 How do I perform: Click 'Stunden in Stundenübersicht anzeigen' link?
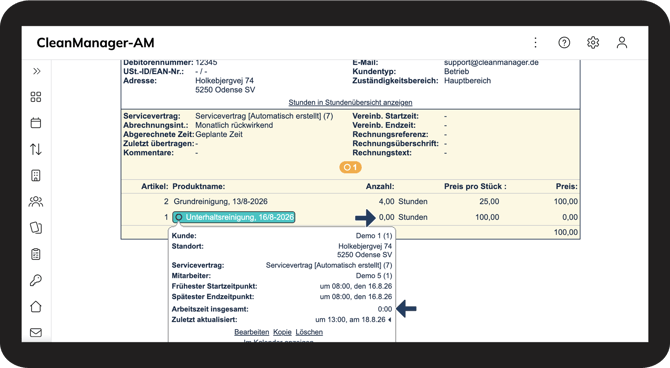pyautogui.click(x=350, y=102)
